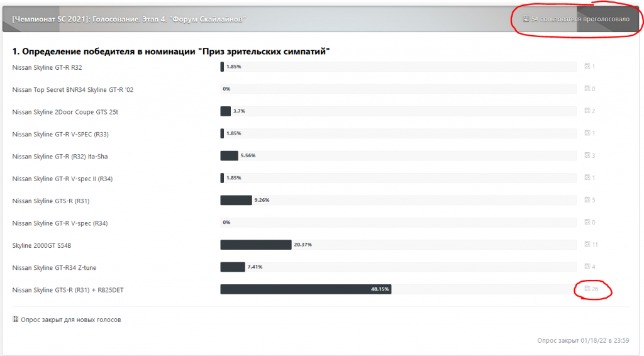Click the voter icon for Nissan Skyline GTS-R (R31)
The image size is (644, 356).
point(587,200)
